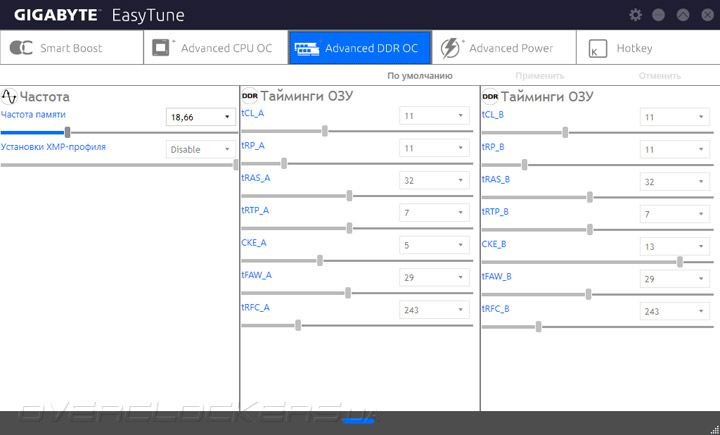Click the blue bottom page indicator bar
Image resolution: width=720 pixels, height=435 pixels.
[x=359, y=420]
